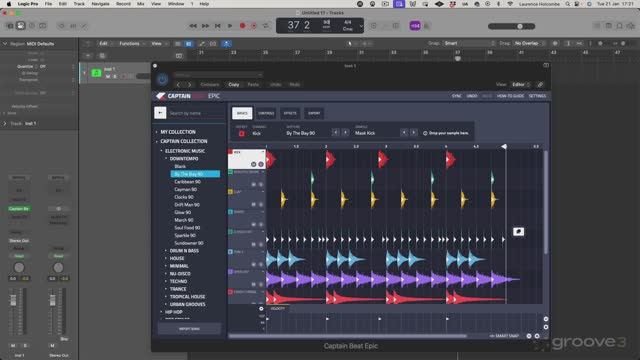Screen dimensions: 640x360
Task: Switch to the EFFECTS tab
Action: pos(290,113)
